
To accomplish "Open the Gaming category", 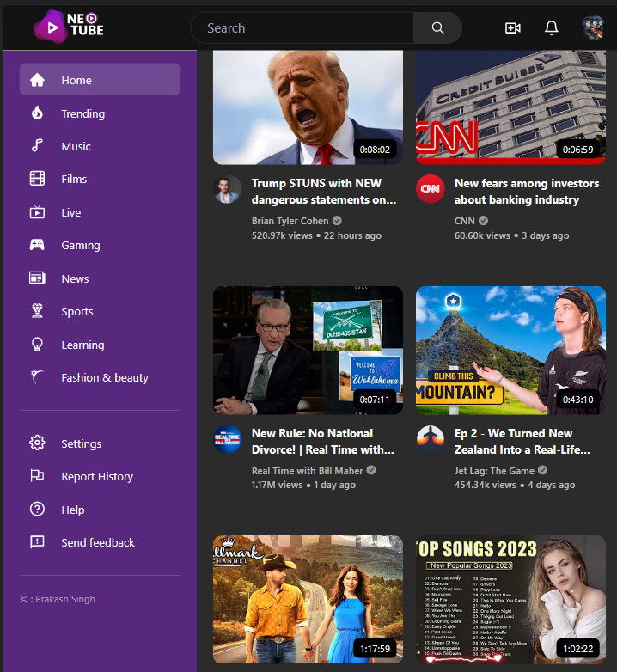I will (x=100, y=245).
